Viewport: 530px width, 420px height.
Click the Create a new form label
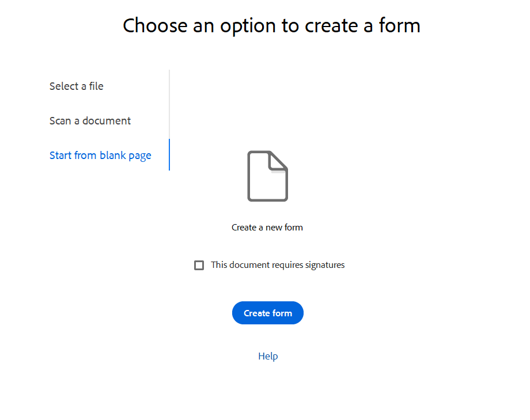[267, 227]
